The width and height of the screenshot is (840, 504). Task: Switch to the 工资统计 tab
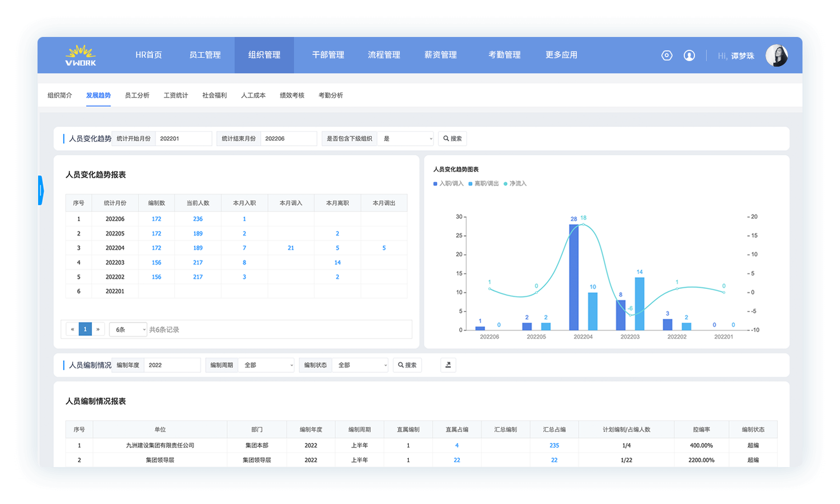tap(176, 95)
